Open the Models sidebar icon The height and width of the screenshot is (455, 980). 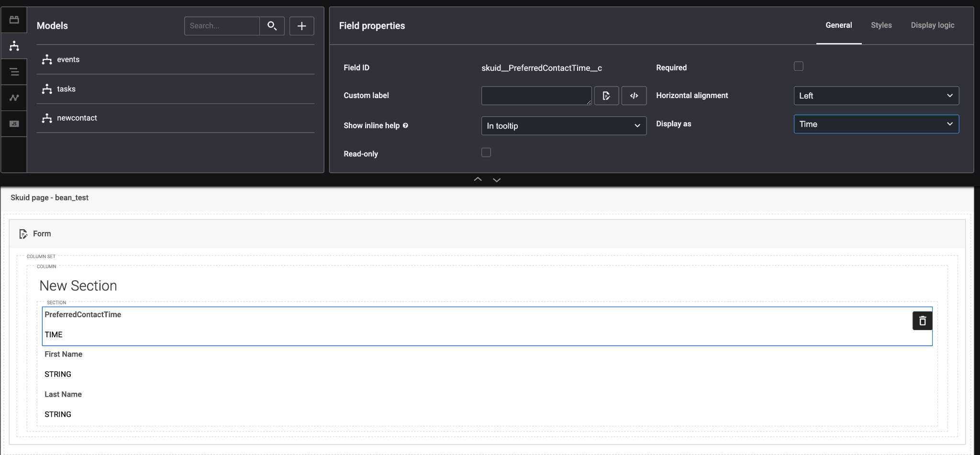14,46
